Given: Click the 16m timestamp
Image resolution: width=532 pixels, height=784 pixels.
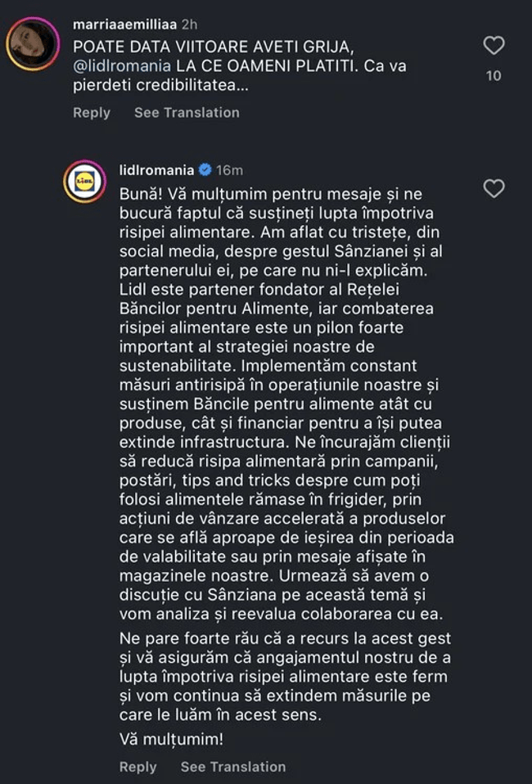Looking at the screenshot, I should [229, 170].
